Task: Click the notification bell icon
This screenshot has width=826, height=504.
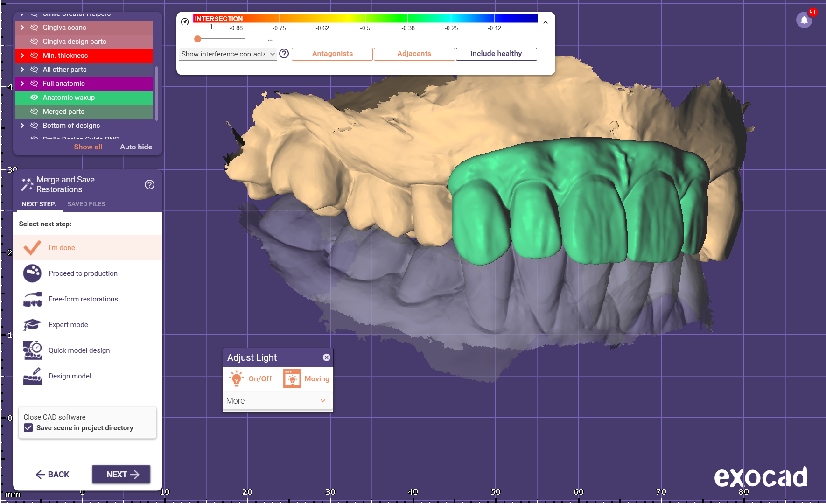Action: pyautogui.click(x=804, y=20)
